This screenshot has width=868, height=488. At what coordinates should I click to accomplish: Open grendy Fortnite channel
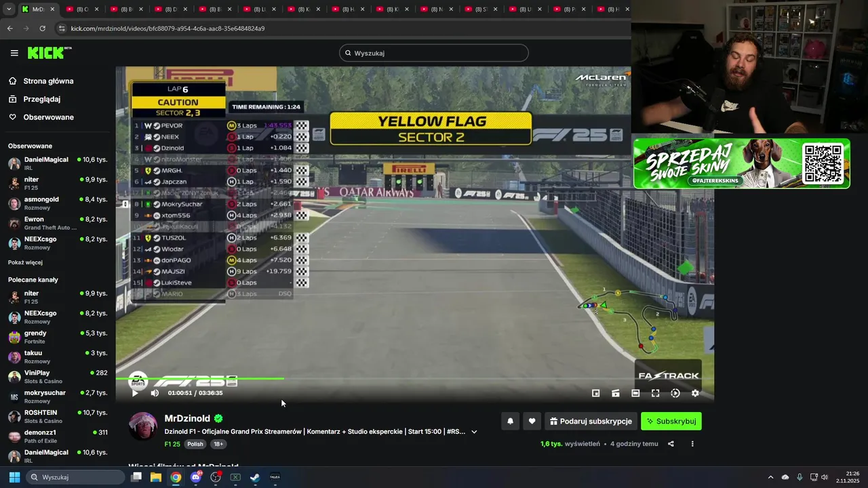pyautogui.click(x=58, y=337)
